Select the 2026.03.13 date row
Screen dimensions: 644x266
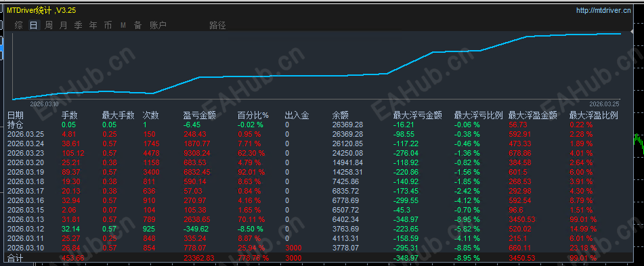click(26, 219)
